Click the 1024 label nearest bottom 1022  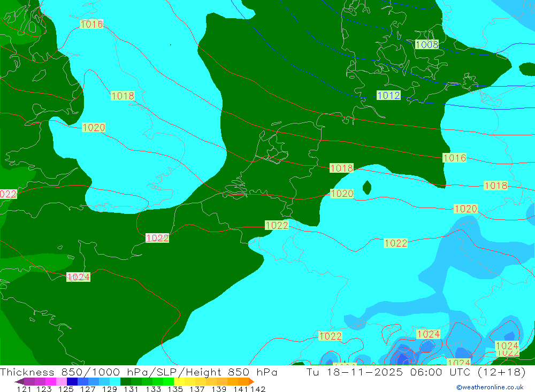[x=429, y=334]
